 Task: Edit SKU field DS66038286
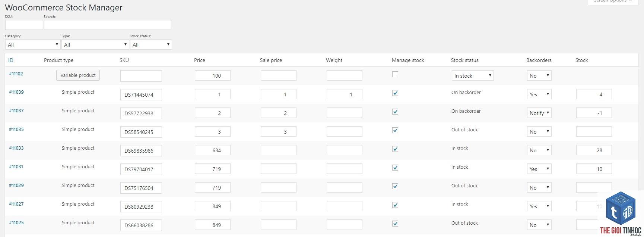(x=141, y=225)
